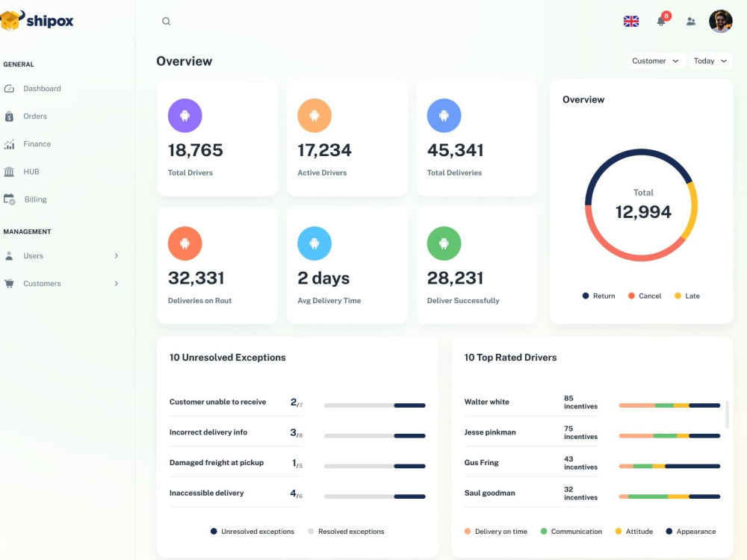Toggle Unresolved exceptions legend
The height and width of the screenshot is (560, 747).
252,532
